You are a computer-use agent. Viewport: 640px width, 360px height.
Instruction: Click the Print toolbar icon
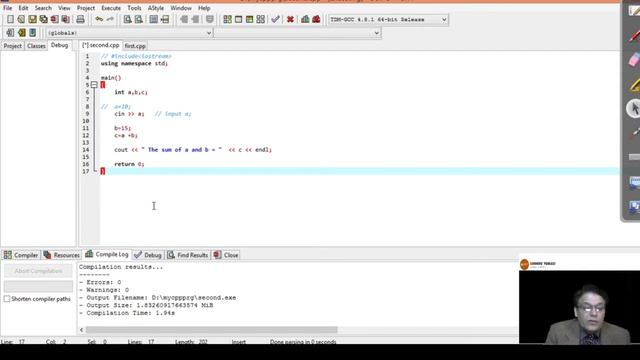point(80,19)
